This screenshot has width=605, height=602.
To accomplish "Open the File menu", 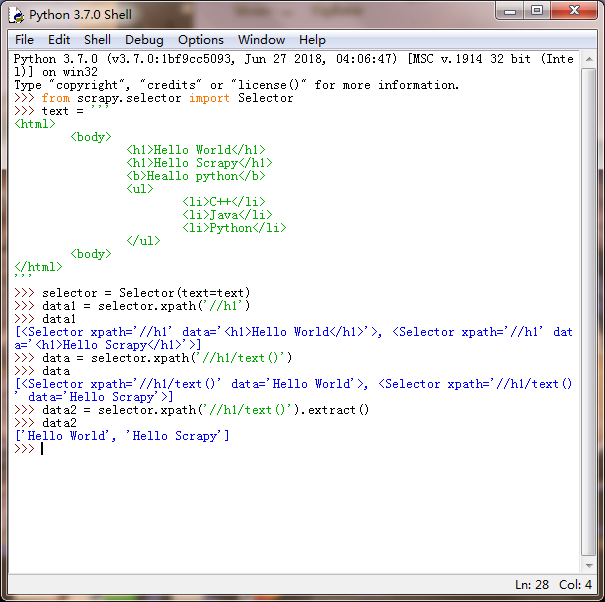I will (24, 40).
